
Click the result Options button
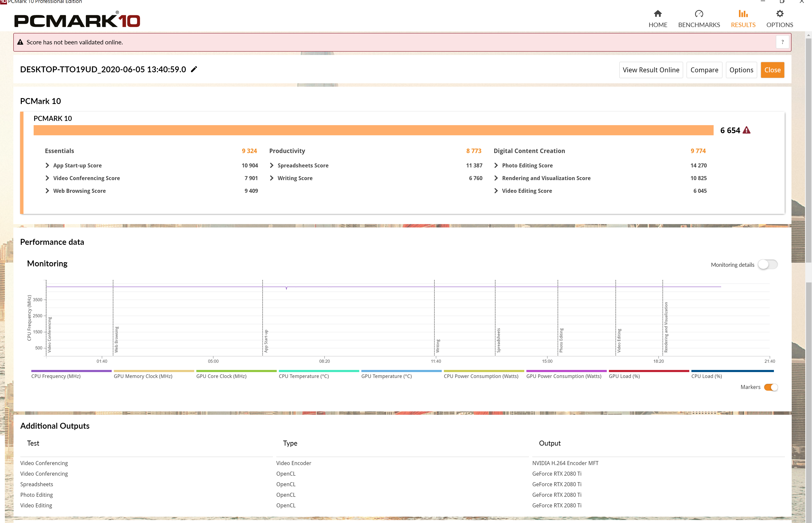point(741,70)
